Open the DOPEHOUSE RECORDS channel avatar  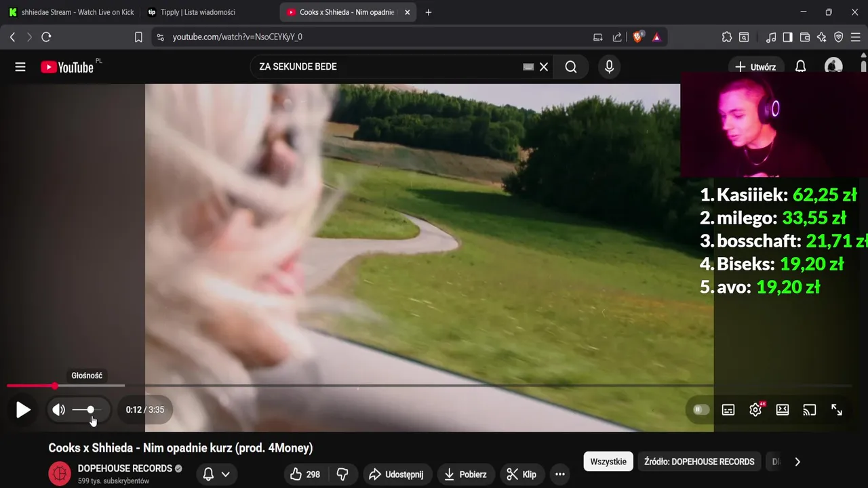pos(60,474)
